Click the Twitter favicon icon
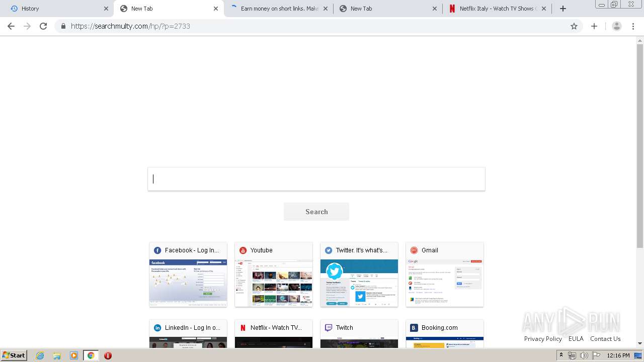 click(329, 250)
